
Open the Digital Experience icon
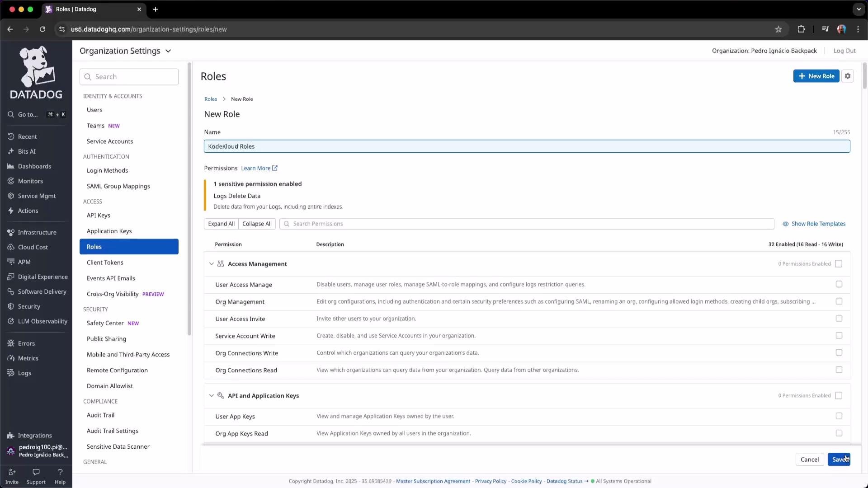[x=11, y=277]
